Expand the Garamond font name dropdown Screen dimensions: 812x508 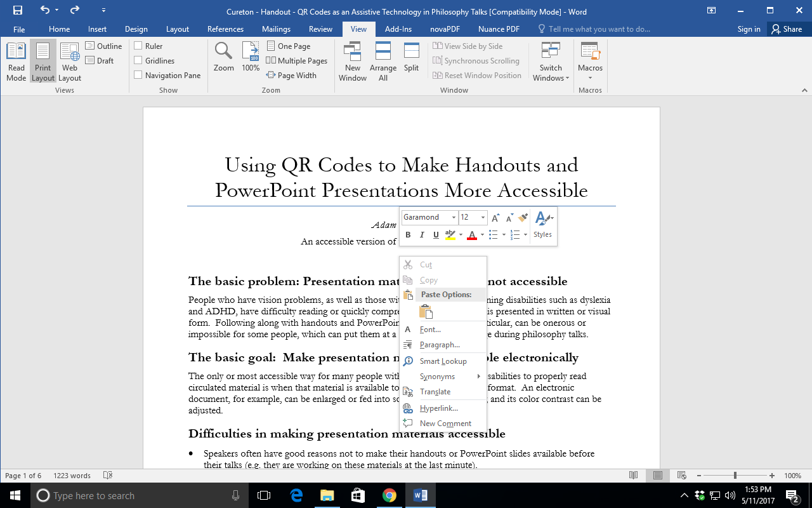click(454, 217)
